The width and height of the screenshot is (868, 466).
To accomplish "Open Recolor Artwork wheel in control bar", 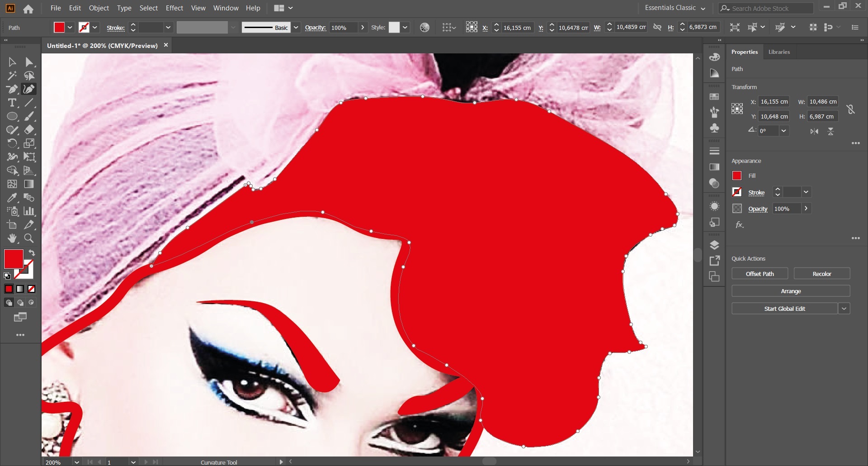I will 425,28.
